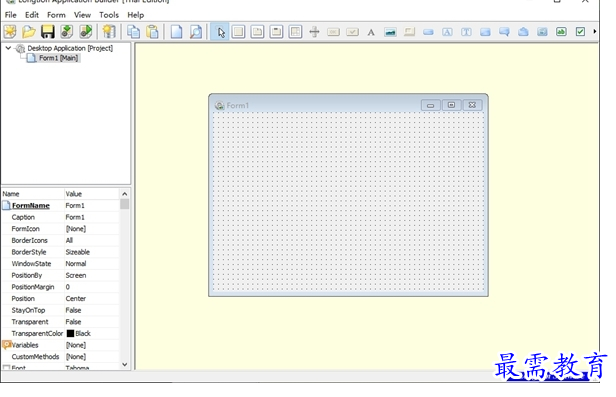Click the property list scroll down arrow
The width and height of the screenshot is (616, 397).
tap(125, 364)
